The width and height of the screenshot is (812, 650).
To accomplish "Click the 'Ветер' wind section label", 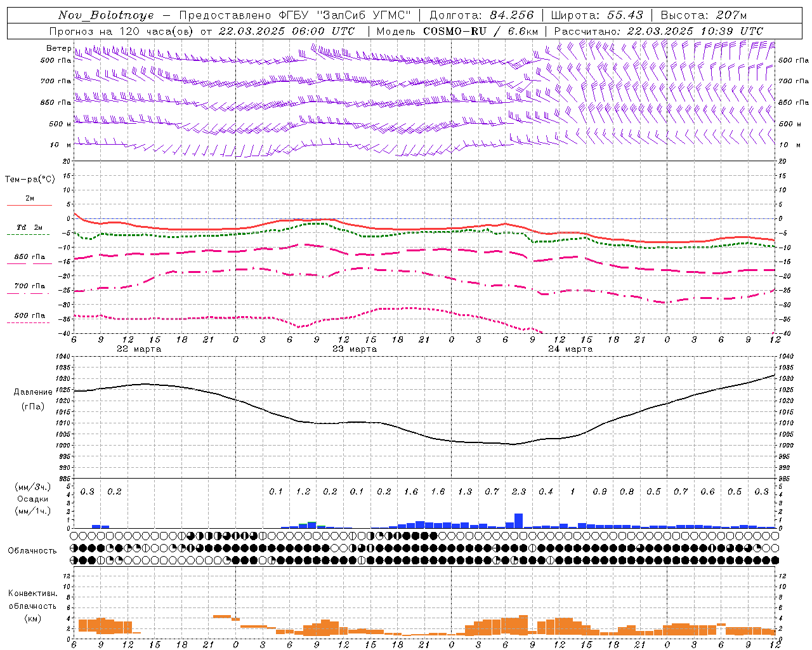I will tap(58, 48).
